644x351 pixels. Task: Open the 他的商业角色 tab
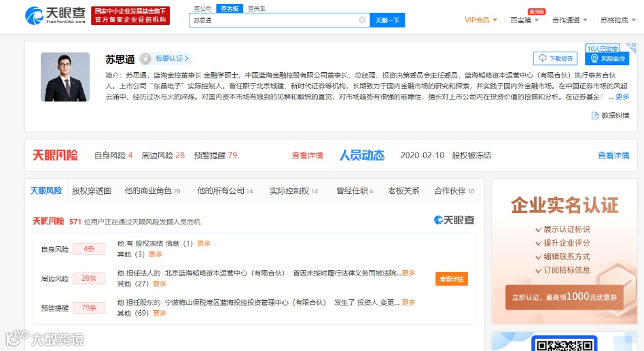[x=153, y=191]
